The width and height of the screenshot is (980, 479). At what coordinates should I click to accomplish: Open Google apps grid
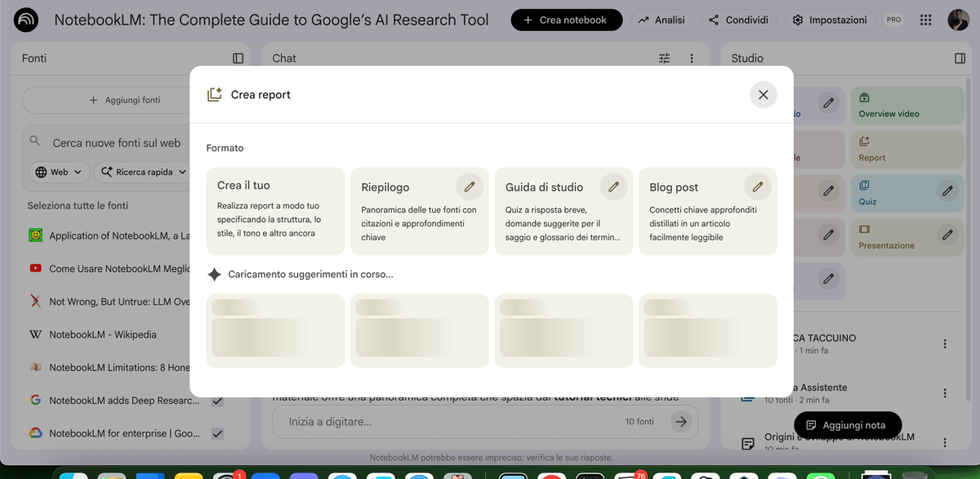(925, 20)
